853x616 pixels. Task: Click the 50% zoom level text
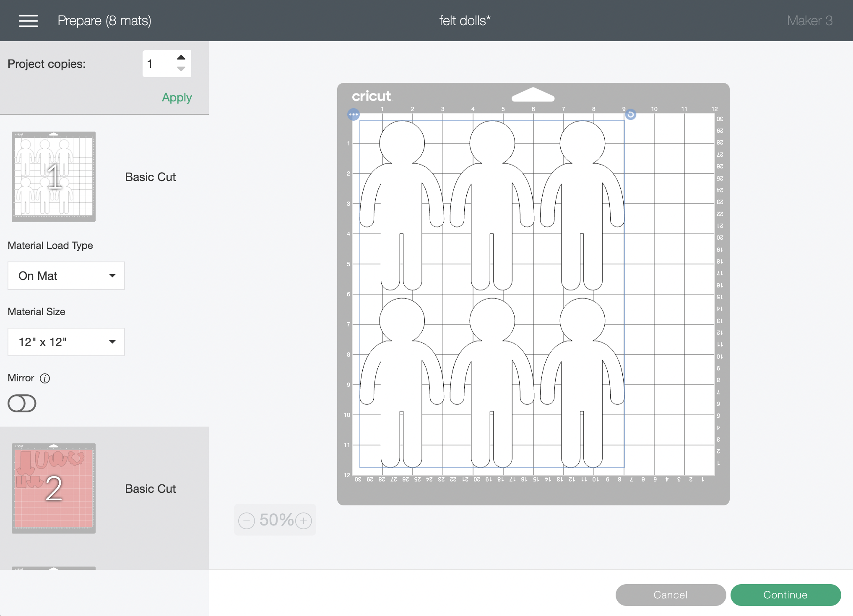pyautogui.click(x=276, y=520)
